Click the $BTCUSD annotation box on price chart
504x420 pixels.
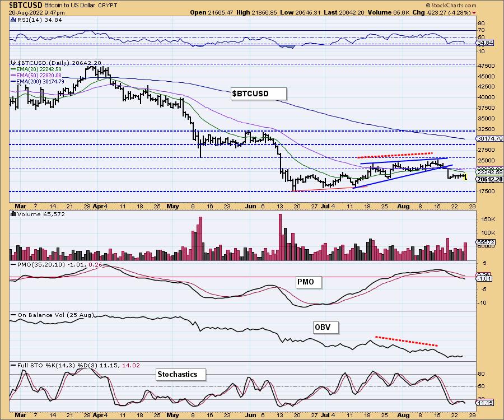(x=258, y=94)
